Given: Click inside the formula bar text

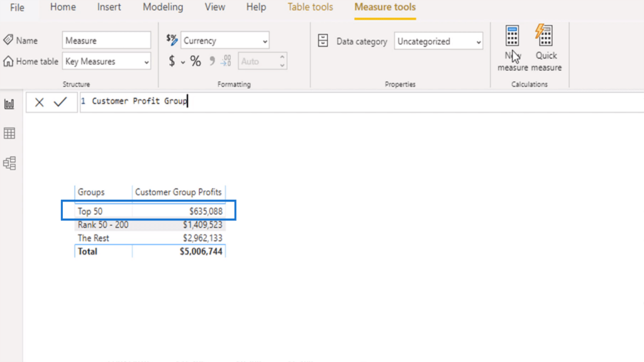Looking at the screenshot, I should tap(140, 101).
